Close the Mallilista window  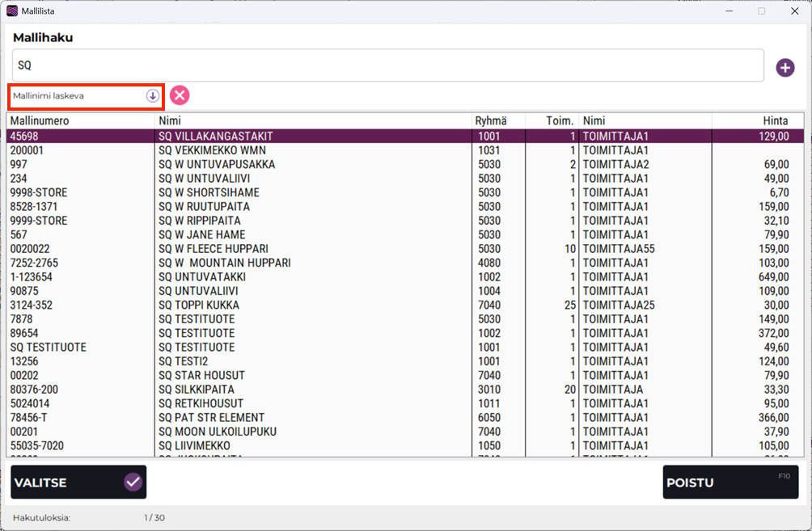coord(793,11)
